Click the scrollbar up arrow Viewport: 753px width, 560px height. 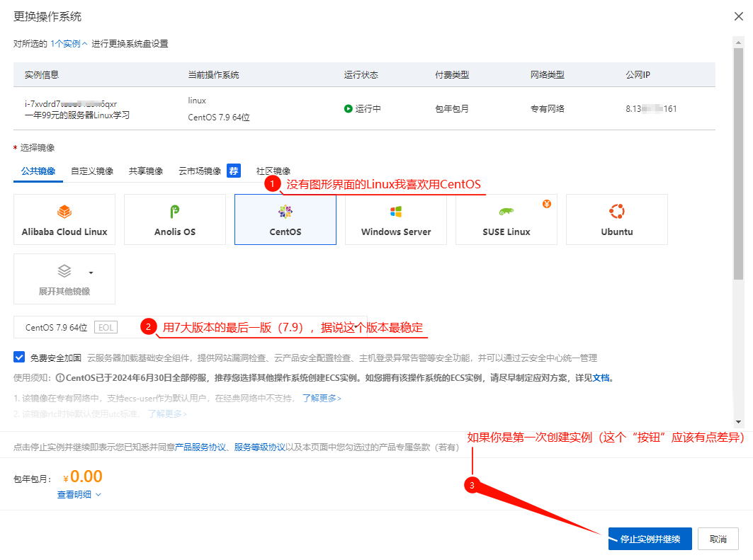[739, 42]
